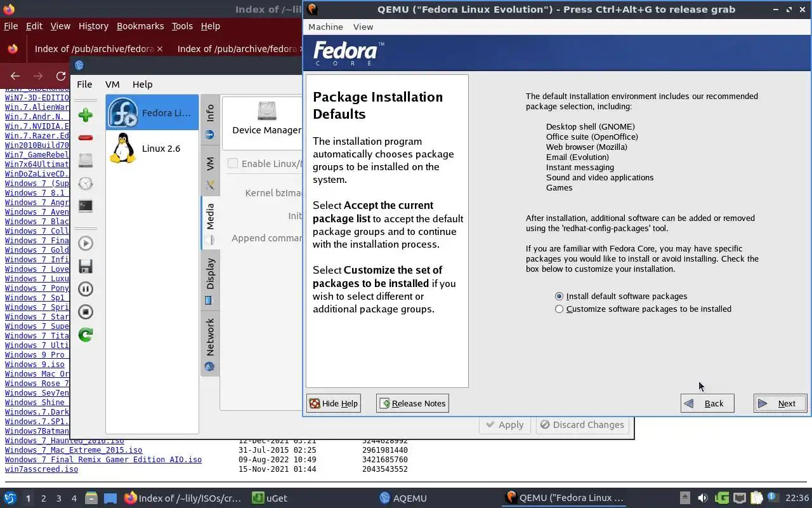
Task: Open Wondows_7_Final_Remix_Gamer_Edition_AIO.iso link
Action: point(103,460)
